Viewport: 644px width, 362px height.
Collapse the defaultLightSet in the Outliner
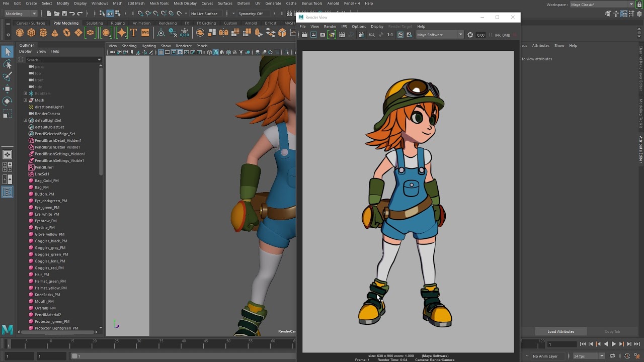(25, 120)
